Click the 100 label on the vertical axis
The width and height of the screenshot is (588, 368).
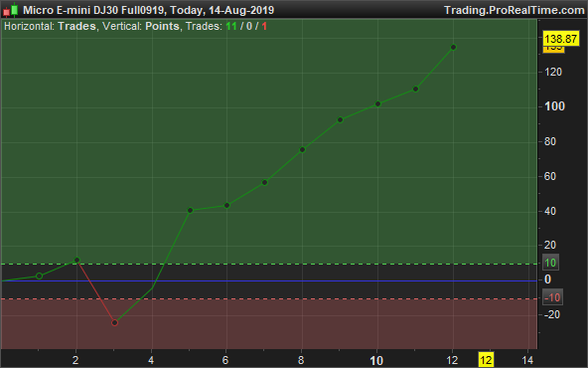click(x=554, y=106)
